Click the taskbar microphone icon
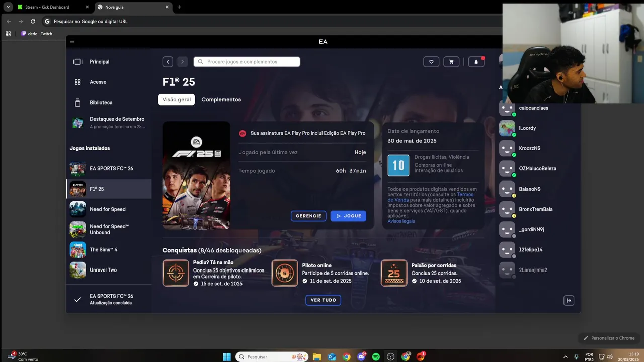Image resolution: width=644 pixels, height=362 pixels. click(577, 357)
